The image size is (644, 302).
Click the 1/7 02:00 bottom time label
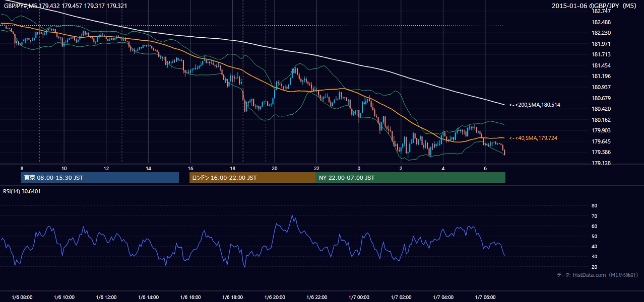click(401, 297)
